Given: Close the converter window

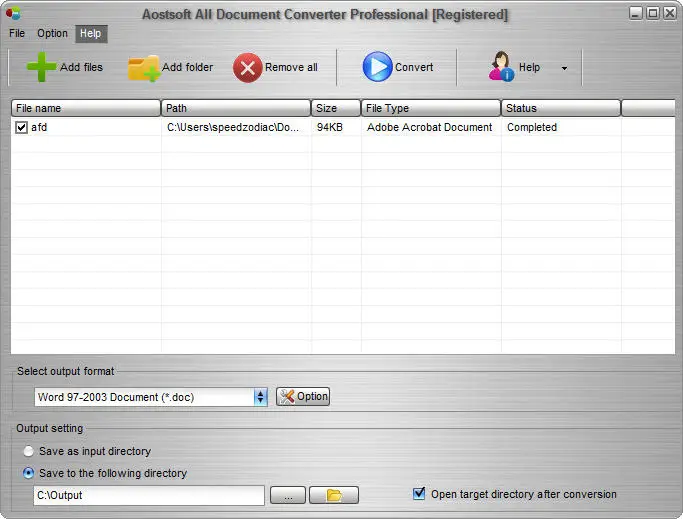Looking at the screenshot, I should click(670, 14).
